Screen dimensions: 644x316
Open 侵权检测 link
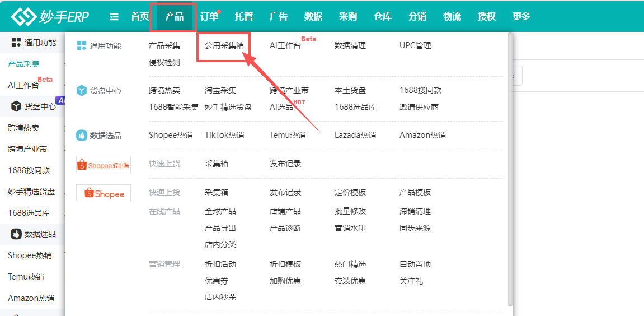coord(164,63)
